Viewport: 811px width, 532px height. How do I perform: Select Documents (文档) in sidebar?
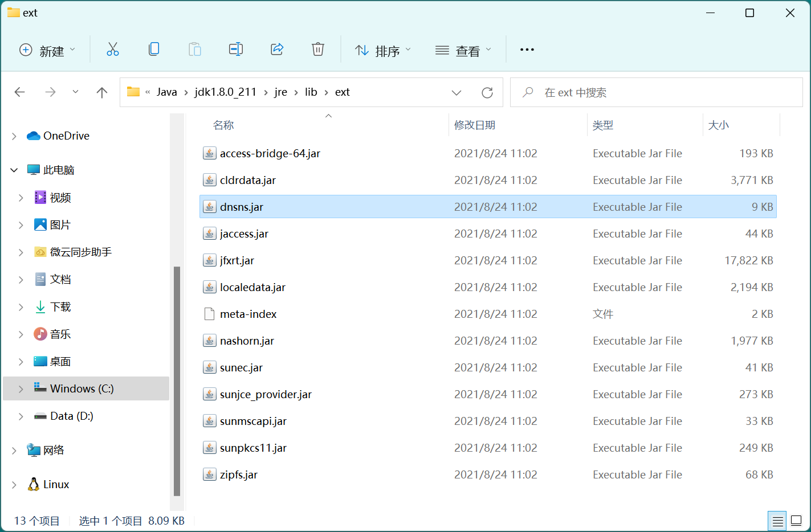coord(60,280)
